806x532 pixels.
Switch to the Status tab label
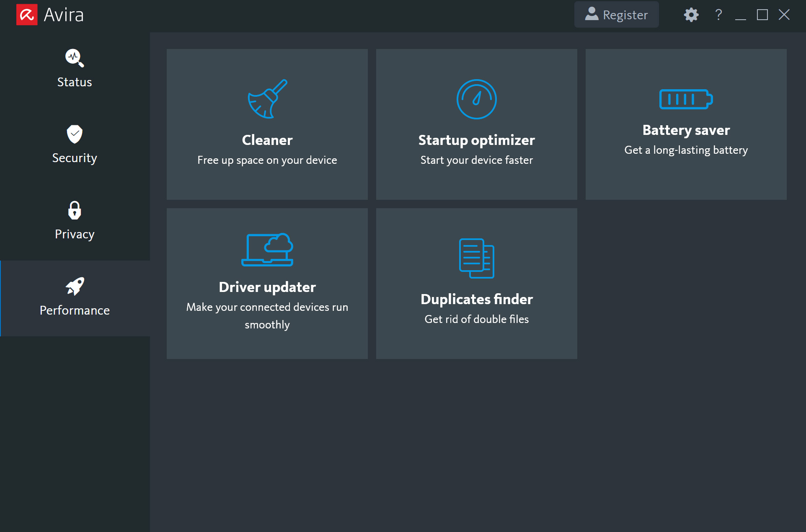coord(75,82)
